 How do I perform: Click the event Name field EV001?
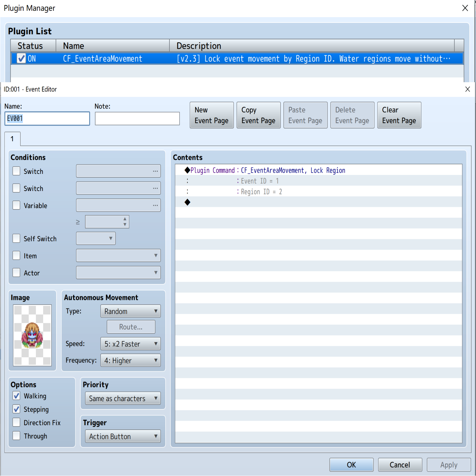tap(47, 118)
